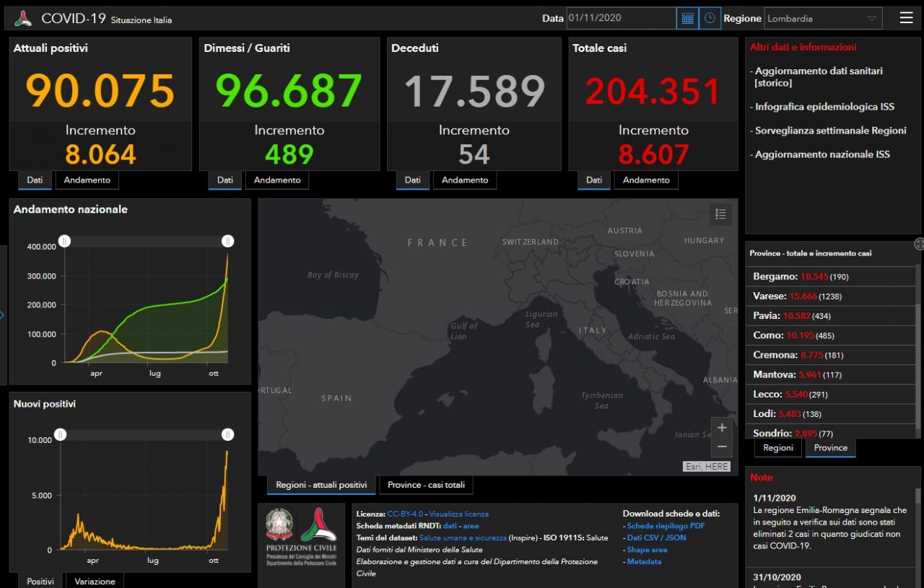Open the hamburger menu
924x588 pixels.
pyautogui.click(x=906, y=18)
